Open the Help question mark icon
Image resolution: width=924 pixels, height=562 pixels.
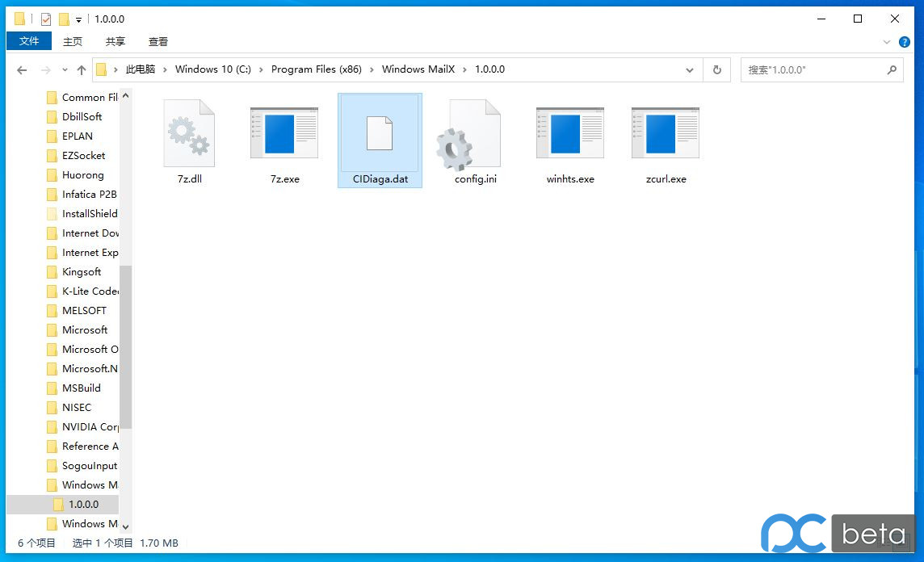coord(905,42)
